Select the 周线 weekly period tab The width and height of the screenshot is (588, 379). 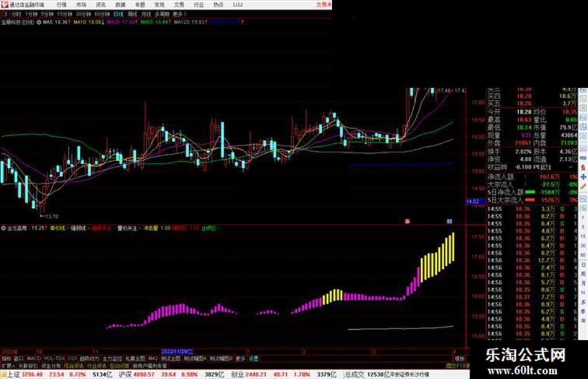click(133, 14)
